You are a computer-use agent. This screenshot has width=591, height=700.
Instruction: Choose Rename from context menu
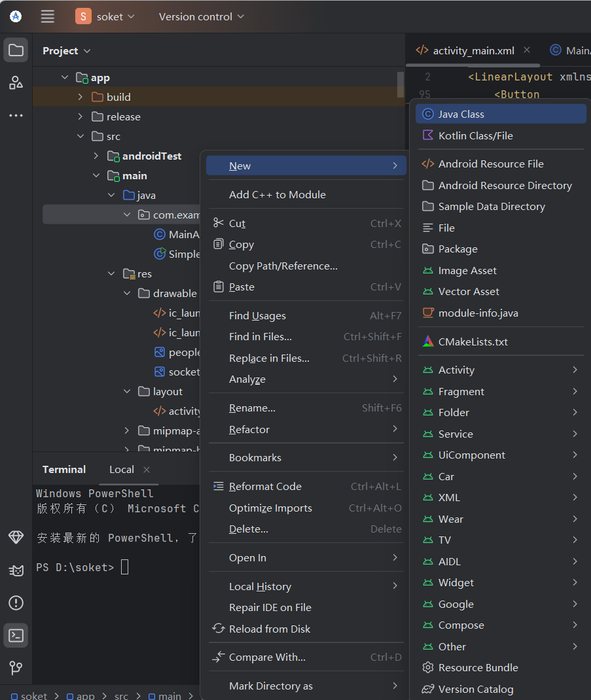[306, 408]
